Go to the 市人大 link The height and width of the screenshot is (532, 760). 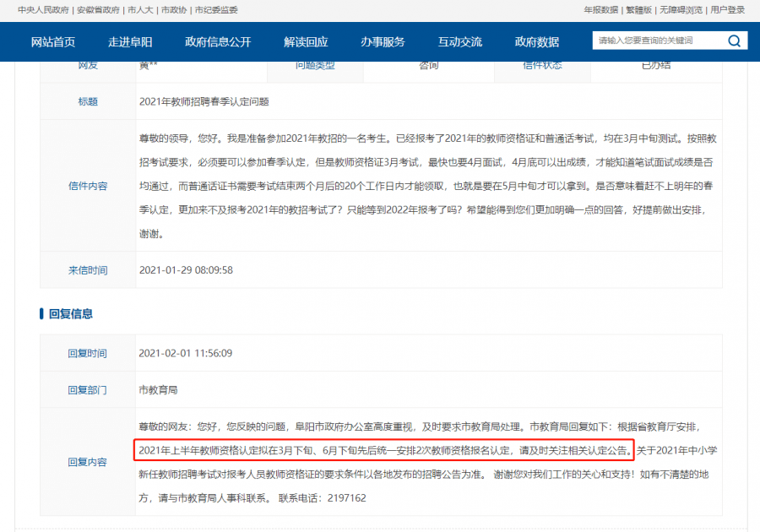coord(140,10)
